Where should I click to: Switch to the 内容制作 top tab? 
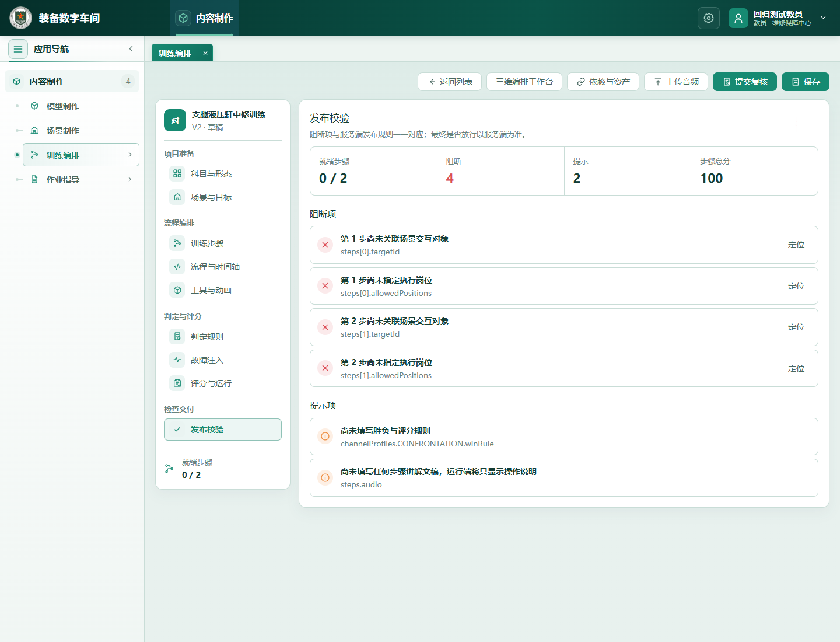coord(204,18)
